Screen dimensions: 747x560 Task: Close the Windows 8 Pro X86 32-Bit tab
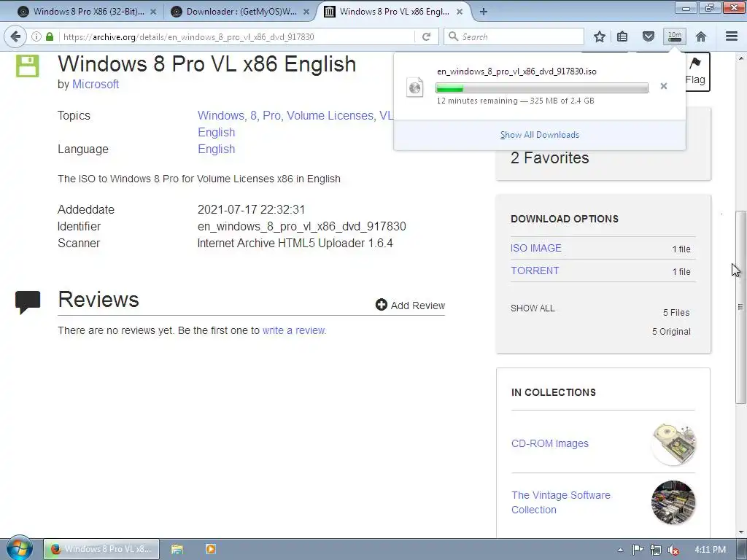pos(153,12)
